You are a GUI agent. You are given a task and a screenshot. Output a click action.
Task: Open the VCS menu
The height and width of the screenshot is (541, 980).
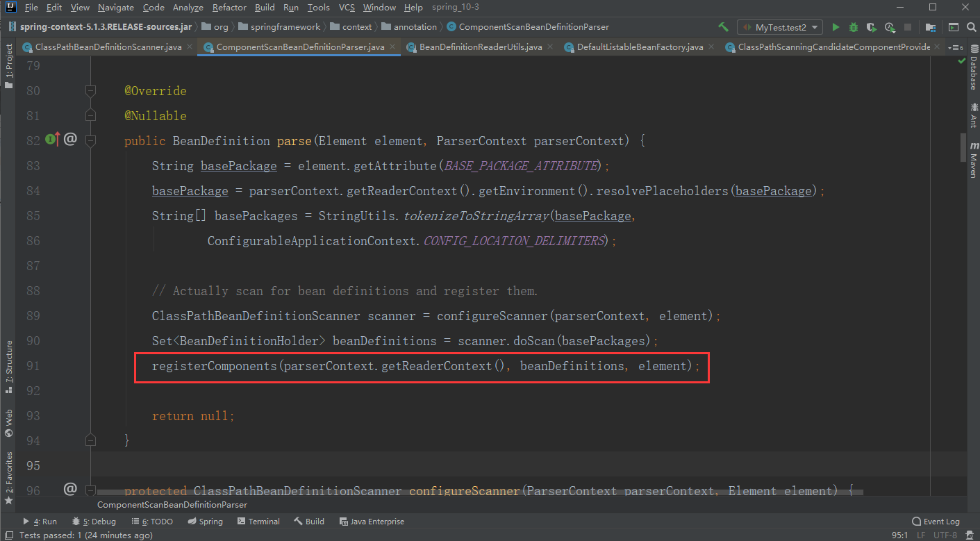coord(347,8)
